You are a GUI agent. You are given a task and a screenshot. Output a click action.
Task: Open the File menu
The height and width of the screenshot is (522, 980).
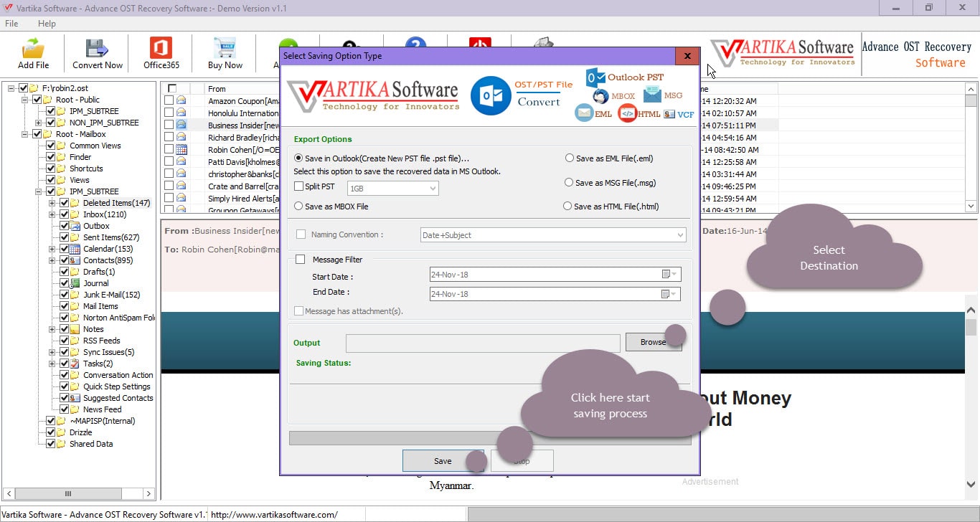tap(11, 24)
